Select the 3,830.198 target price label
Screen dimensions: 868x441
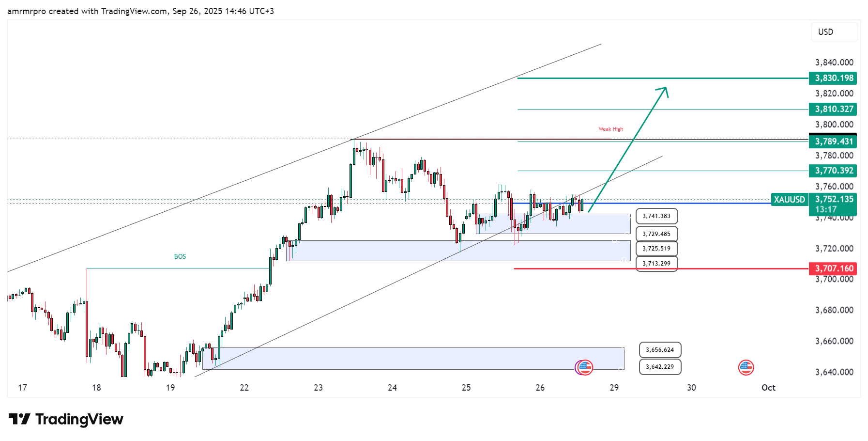tap(833, 78)
